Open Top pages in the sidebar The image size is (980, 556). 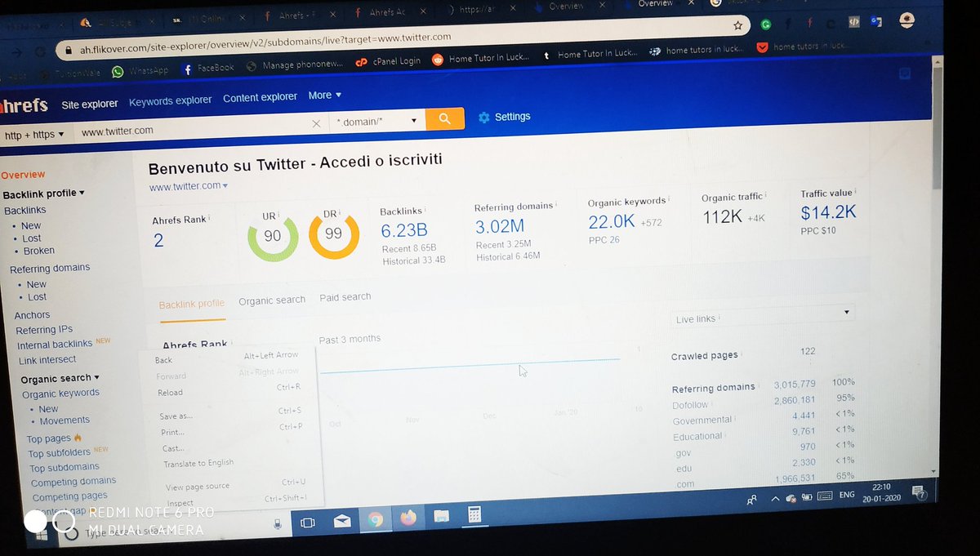click(49, 439)
